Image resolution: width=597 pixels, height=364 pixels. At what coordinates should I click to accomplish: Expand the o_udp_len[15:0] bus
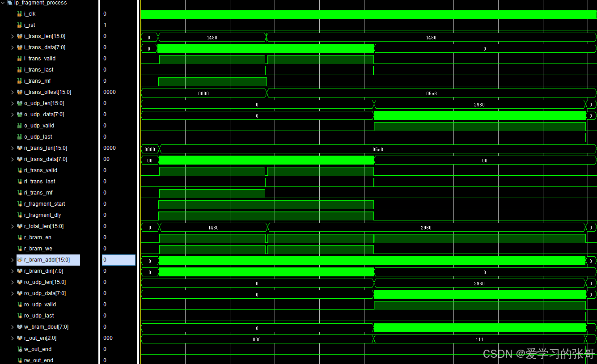coord(13,103)
